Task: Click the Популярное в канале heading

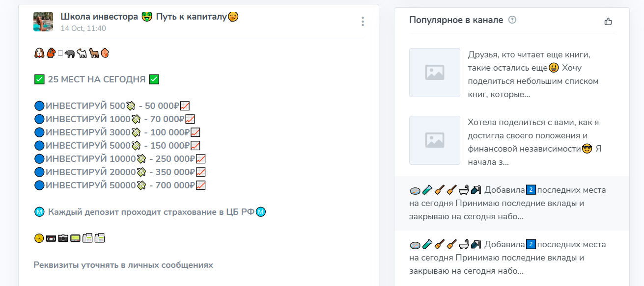Action: coord(456,20)
